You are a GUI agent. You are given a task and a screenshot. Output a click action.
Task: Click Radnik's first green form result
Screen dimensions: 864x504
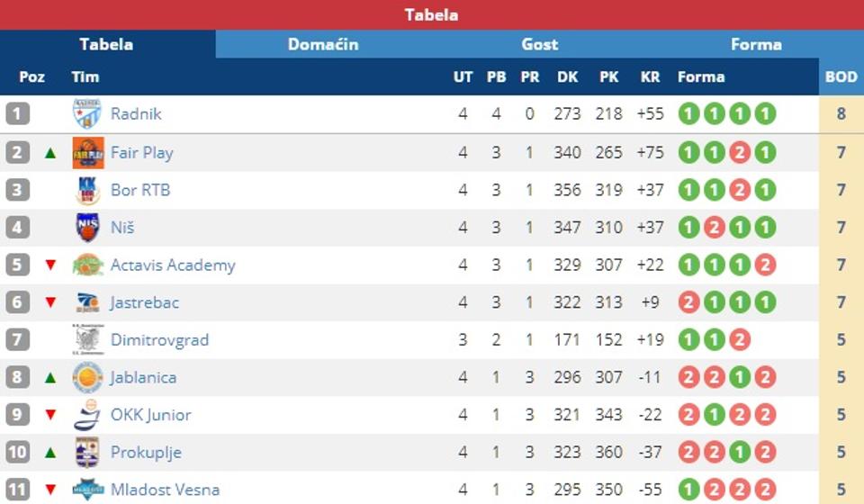point(688,114)
